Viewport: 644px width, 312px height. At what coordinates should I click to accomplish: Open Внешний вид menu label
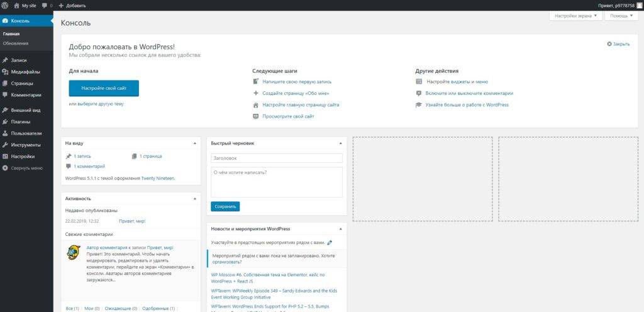click(x=25, y=110)
